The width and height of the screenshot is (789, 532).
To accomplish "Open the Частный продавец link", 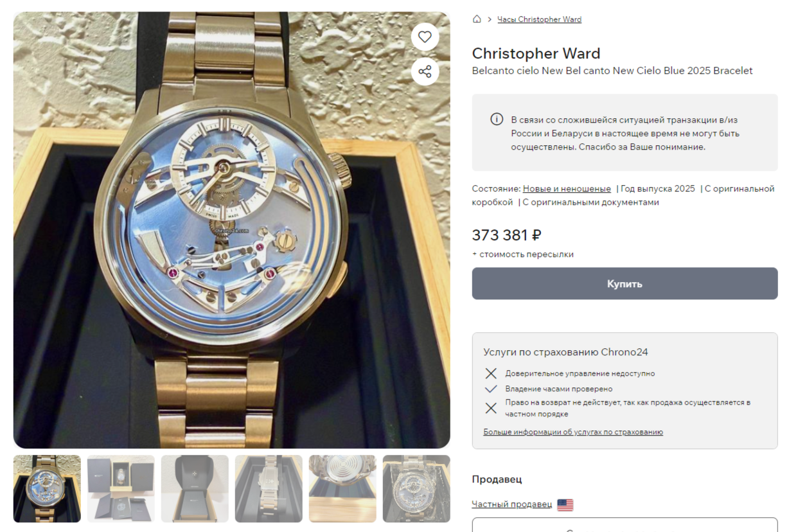I will (512, 504).
